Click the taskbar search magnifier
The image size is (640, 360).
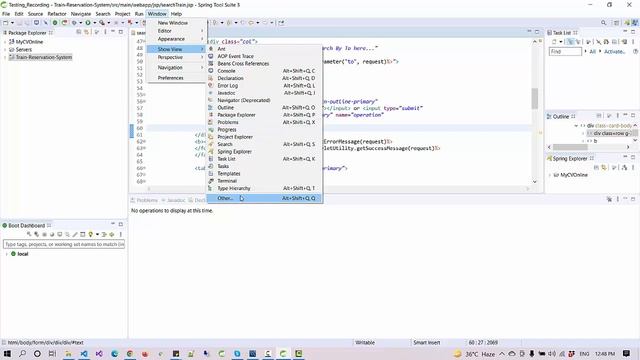click(22, 353)
